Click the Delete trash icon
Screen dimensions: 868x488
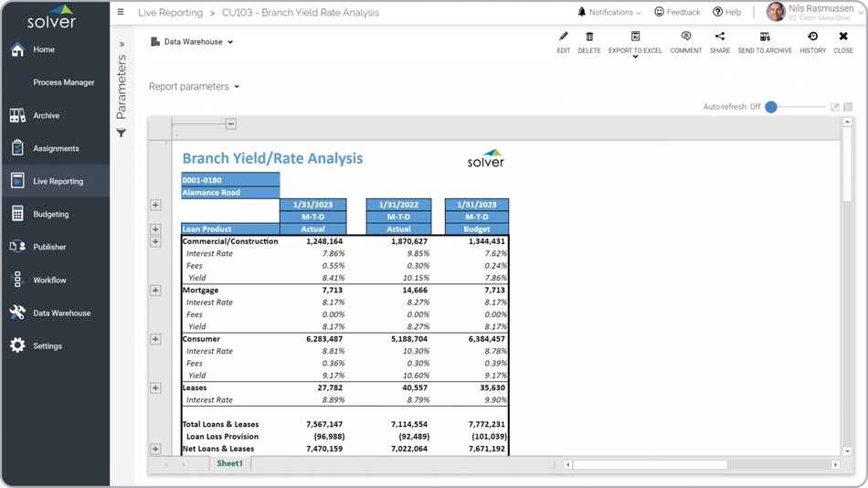pos(589,37)
